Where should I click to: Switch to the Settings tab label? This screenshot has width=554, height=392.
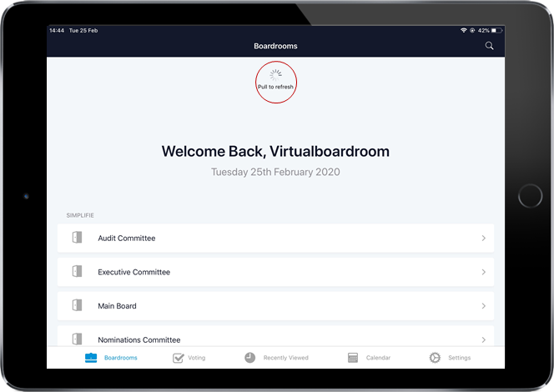(460, 358)
